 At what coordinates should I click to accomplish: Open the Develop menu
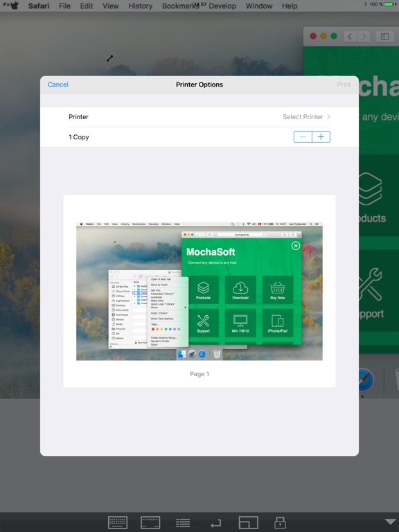(222, 6)
